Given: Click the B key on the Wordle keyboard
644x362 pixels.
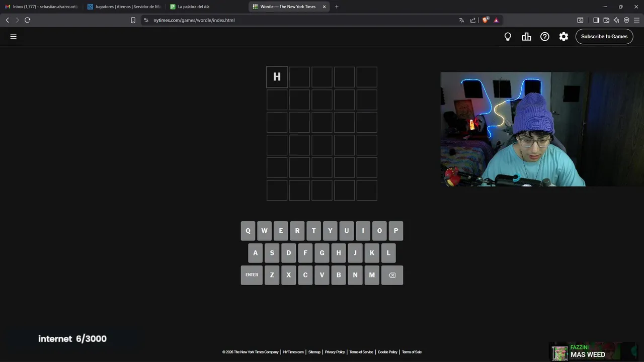Looking at the screenshot, I should point(339,275).
